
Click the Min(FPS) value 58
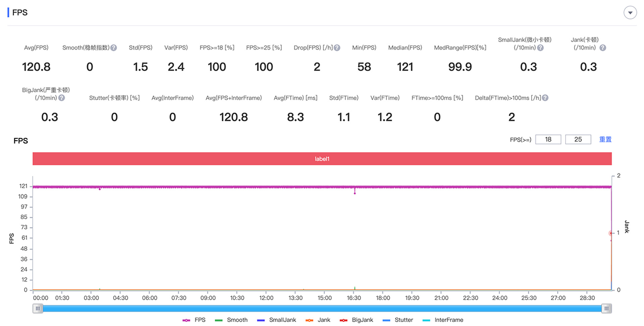pyautogui.click(x=364, y=67)
